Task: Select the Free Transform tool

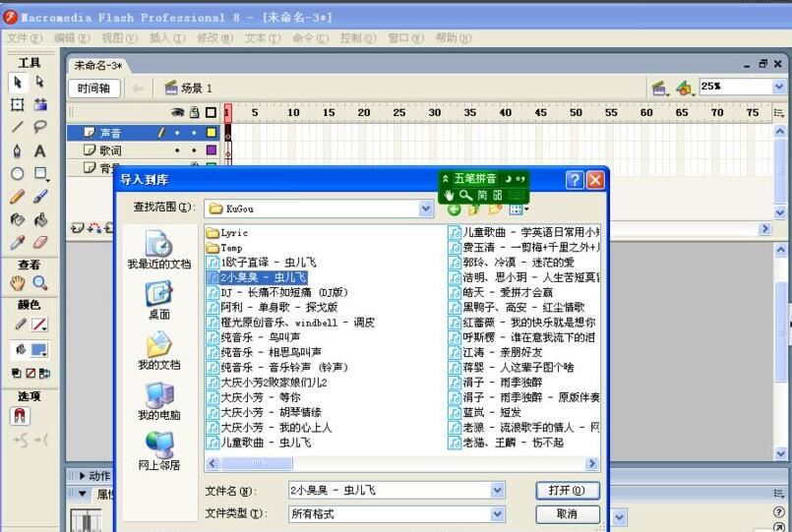Action: point(18,104)
